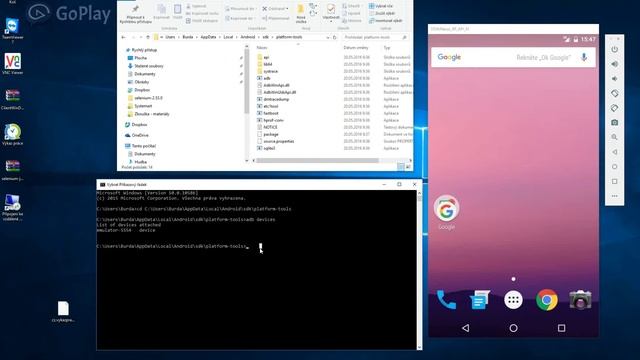Click Nová složka in Explorer ribbon

301,14
